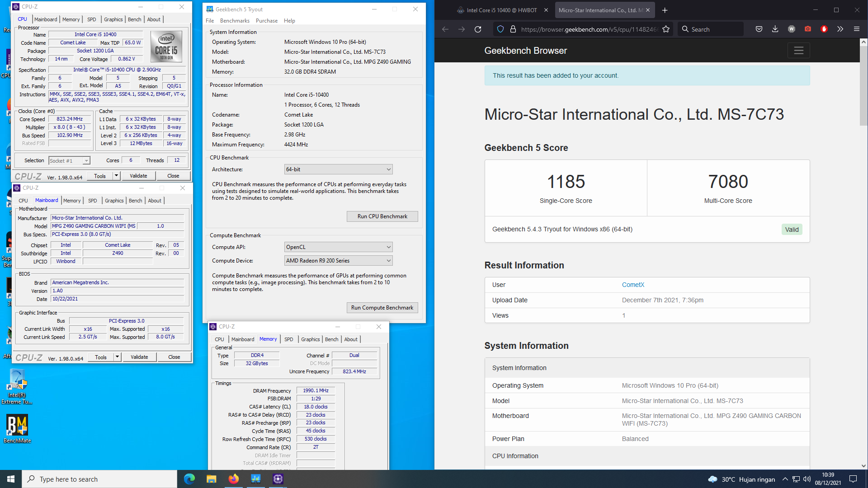Switch to SPD tab in top CPU-Z window
The width and height of the screenshot is (868, 488).
[92, 19]
